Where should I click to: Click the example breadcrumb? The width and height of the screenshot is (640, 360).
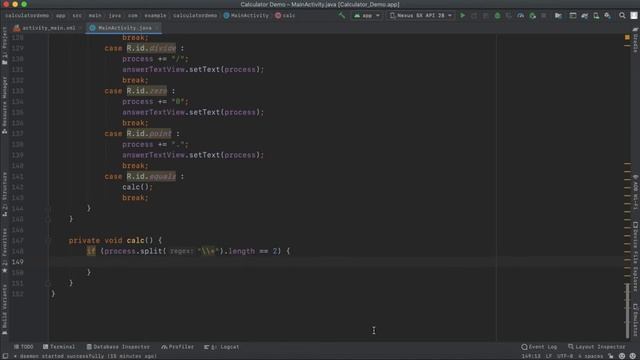click(155, 16)
